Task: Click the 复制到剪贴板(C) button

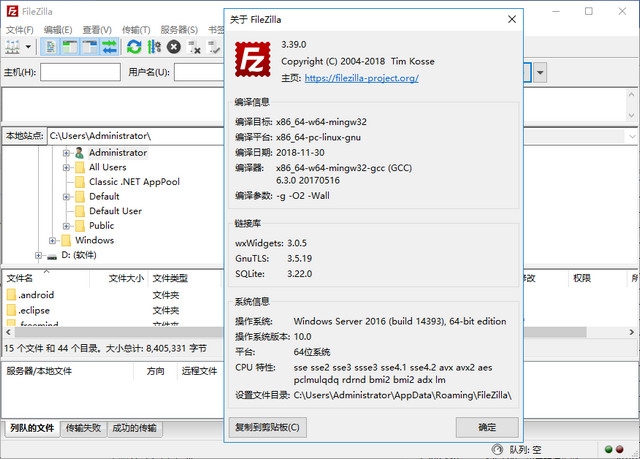Action: click(x=267, y=427)
